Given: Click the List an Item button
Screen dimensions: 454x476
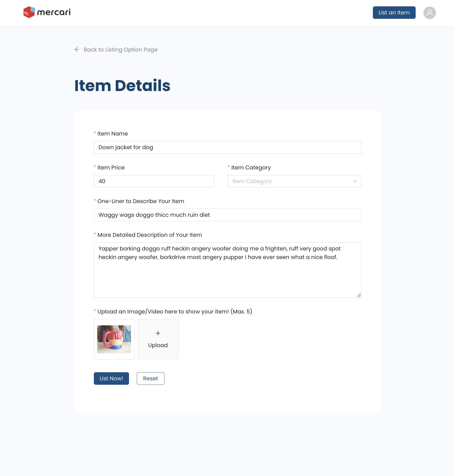Looking at the screenshot, I should tap(394, 12).
